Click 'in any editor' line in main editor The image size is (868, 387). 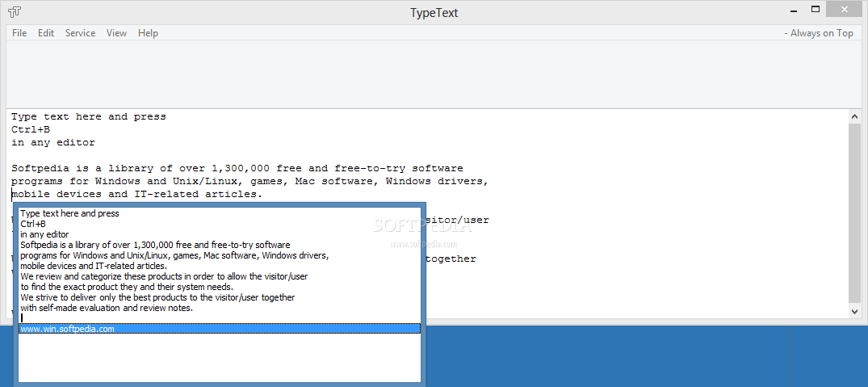(53, 143)
